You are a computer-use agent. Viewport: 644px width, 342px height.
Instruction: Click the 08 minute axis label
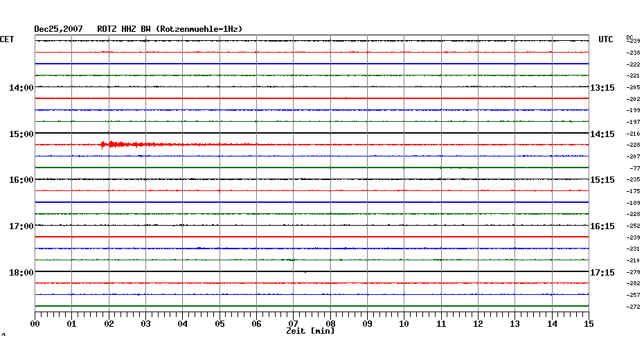coord(330,324)
